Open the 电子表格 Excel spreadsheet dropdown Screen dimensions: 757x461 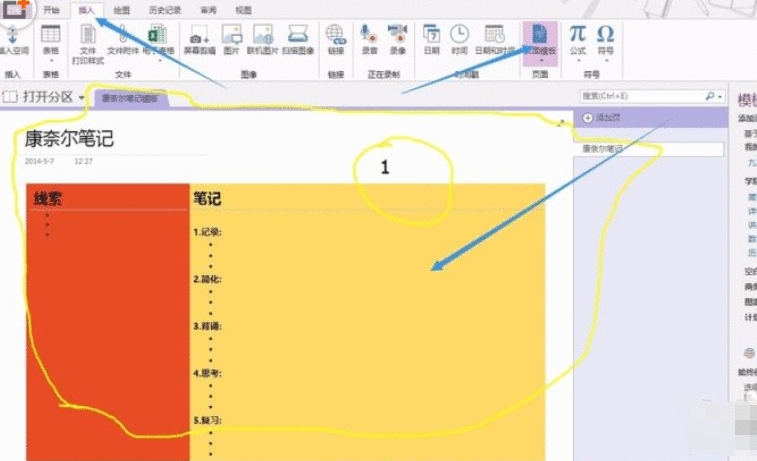[159, 60]
